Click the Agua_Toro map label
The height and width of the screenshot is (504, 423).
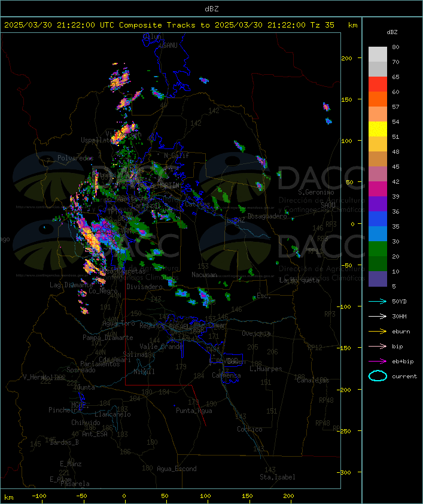click(118, 324)
